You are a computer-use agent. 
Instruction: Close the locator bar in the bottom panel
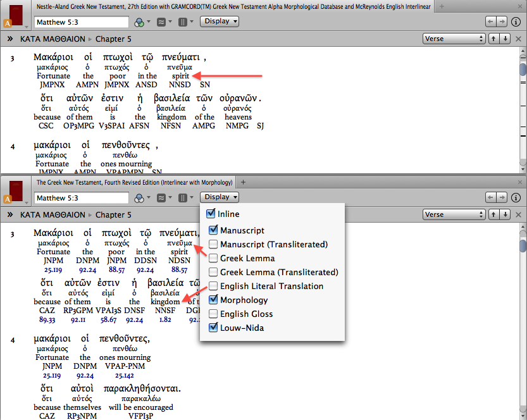519,214
